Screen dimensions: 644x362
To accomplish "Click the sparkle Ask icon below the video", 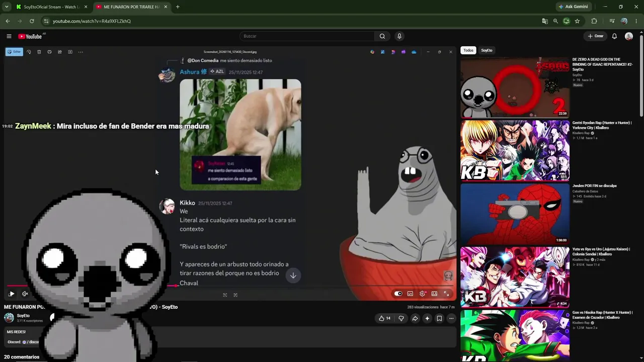I will 427,318.
